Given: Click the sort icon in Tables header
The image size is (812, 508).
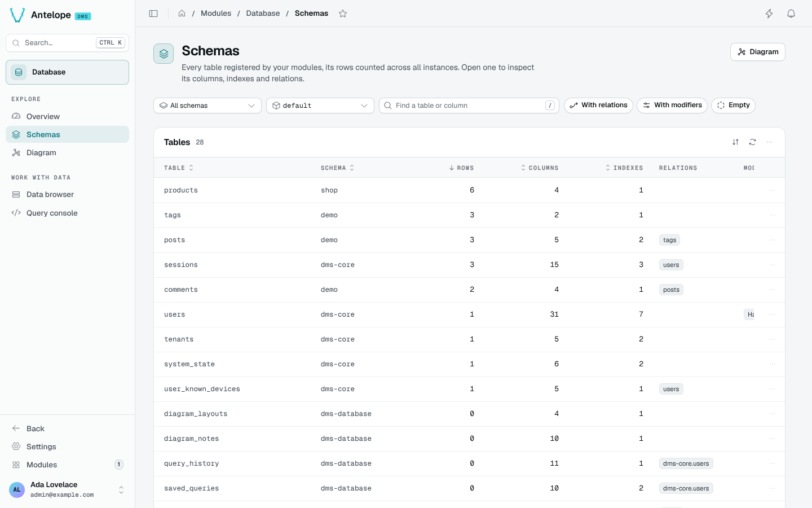Looking at the screenshot, I should pyautogui.click(x=735, y=142).
